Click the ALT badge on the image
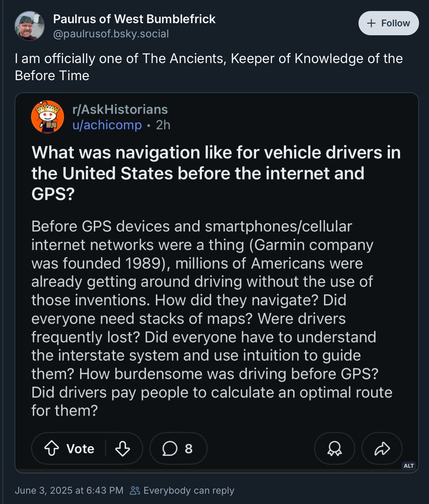The height and width of the screenshot is (504, 429). 409,466
